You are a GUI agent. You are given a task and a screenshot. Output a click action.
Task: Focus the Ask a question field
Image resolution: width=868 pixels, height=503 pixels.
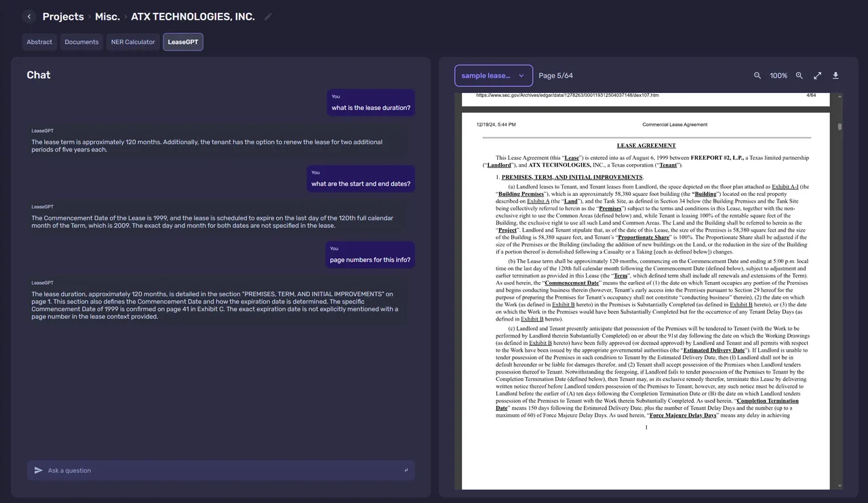pos(221,470)
